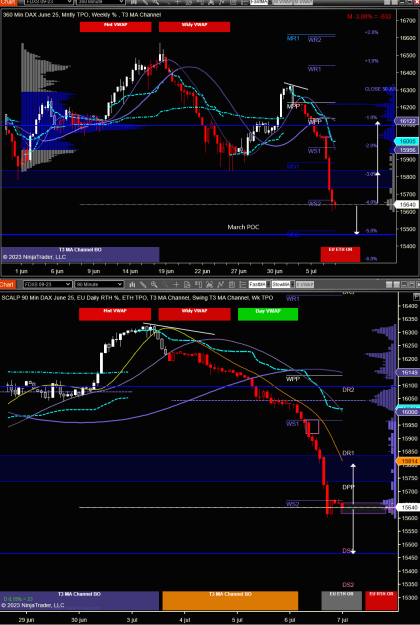Open bar type selector in 90 Minute chart toolbar
420x625 pixels.
tap(133, 284)
